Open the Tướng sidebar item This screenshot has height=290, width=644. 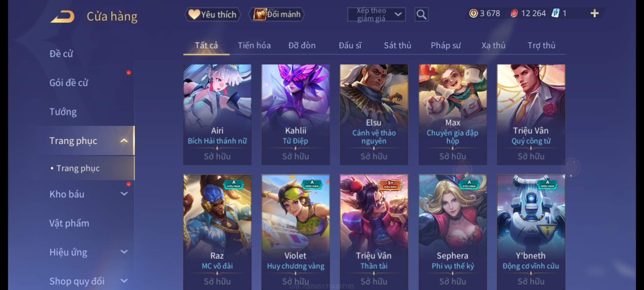click(x=63, y=111)
